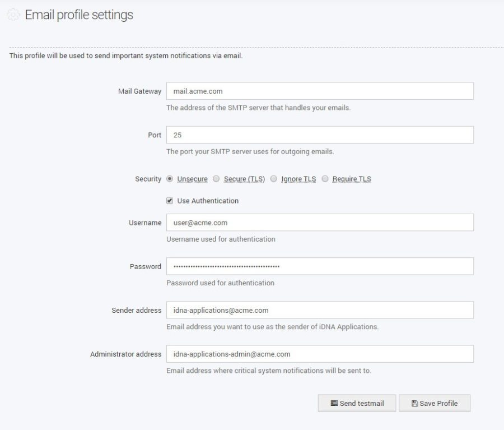Click the Username field with user@acme.com

(x=320, y=223)
